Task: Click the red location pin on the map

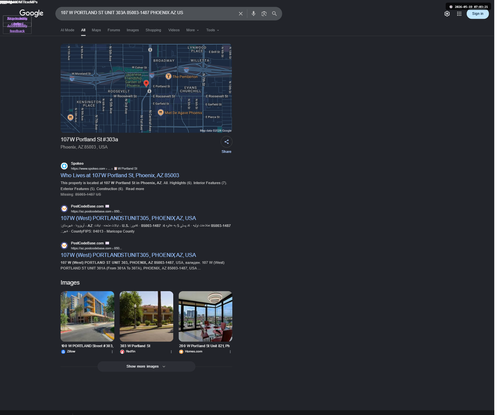Action: pos(146,83)
